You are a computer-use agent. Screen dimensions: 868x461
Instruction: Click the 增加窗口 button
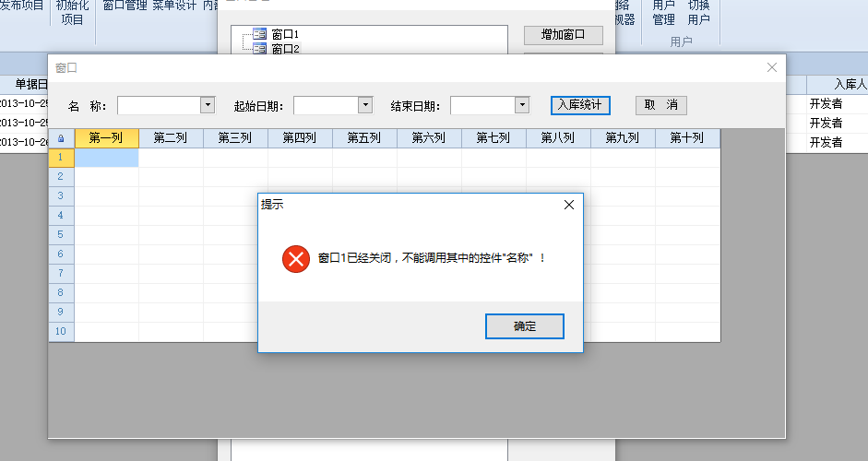tap(564, 35)
